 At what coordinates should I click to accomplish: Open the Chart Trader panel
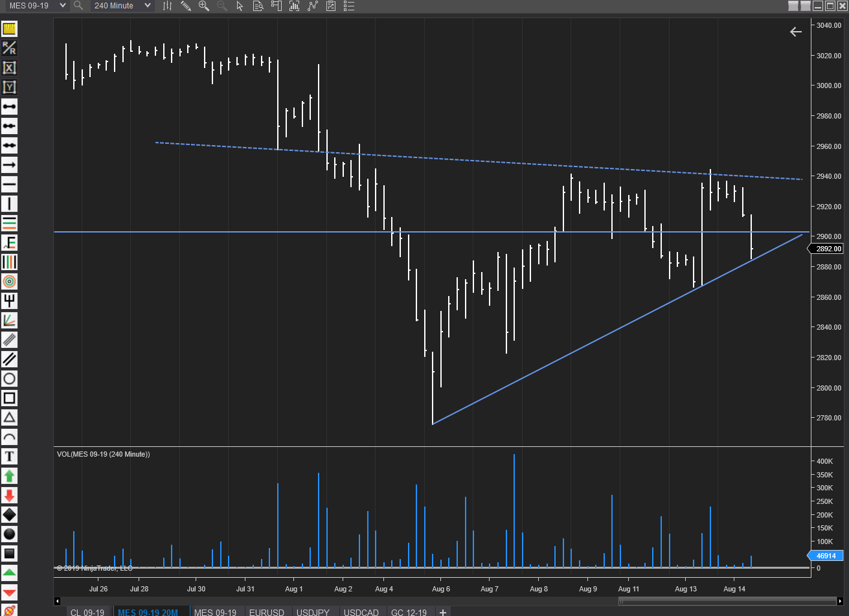pos(277,5)
